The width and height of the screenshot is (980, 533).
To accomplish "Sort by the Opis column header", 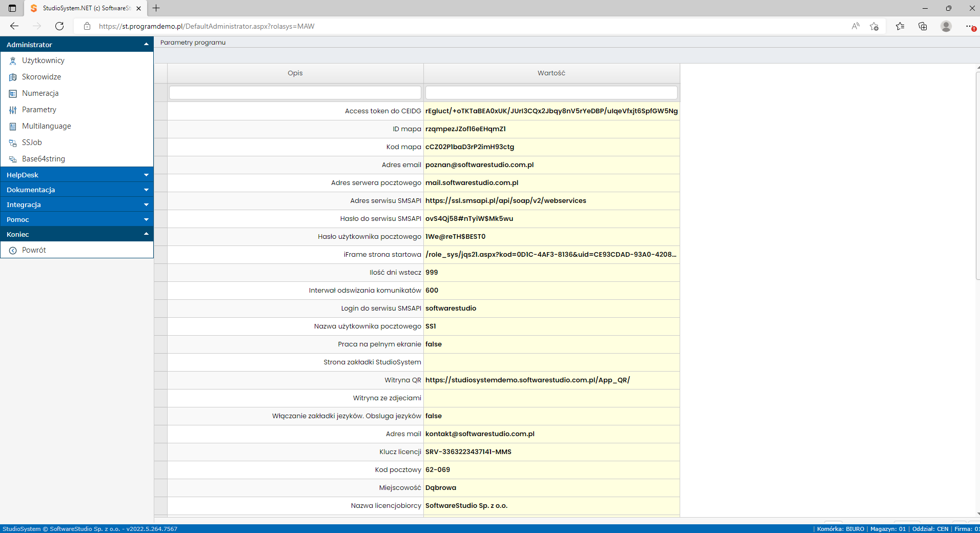I will click(295, 73).
